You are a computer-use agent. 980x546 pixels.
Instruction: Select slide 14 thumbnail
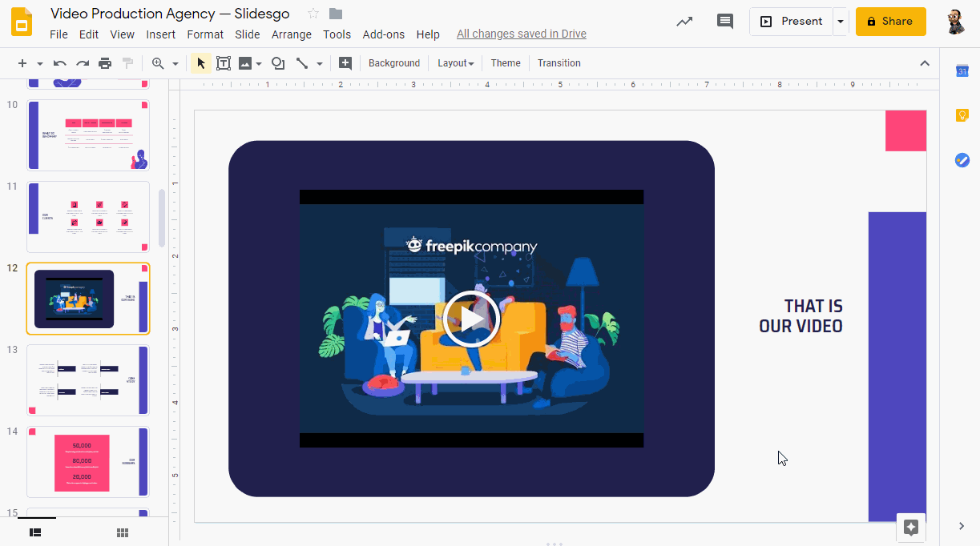(x=88, y=462)
